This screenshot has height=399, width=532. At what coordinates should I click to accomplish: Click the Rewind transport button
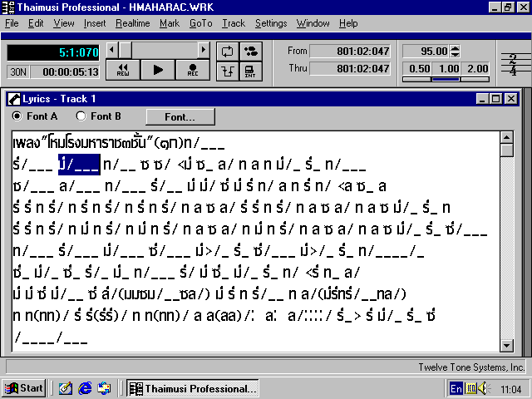click(x=123, y=70)
